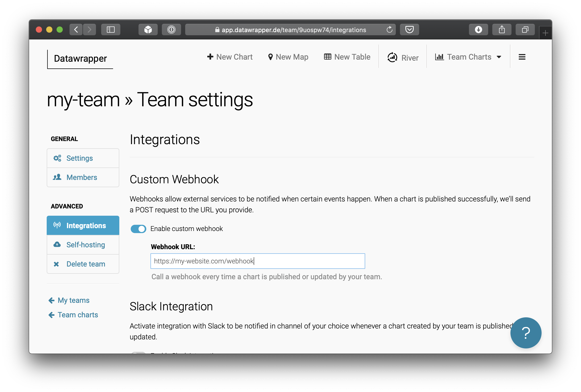Toggle the Safari sidebar icon
This screenshot has height=392, width=581.
[x=111, y=30]
